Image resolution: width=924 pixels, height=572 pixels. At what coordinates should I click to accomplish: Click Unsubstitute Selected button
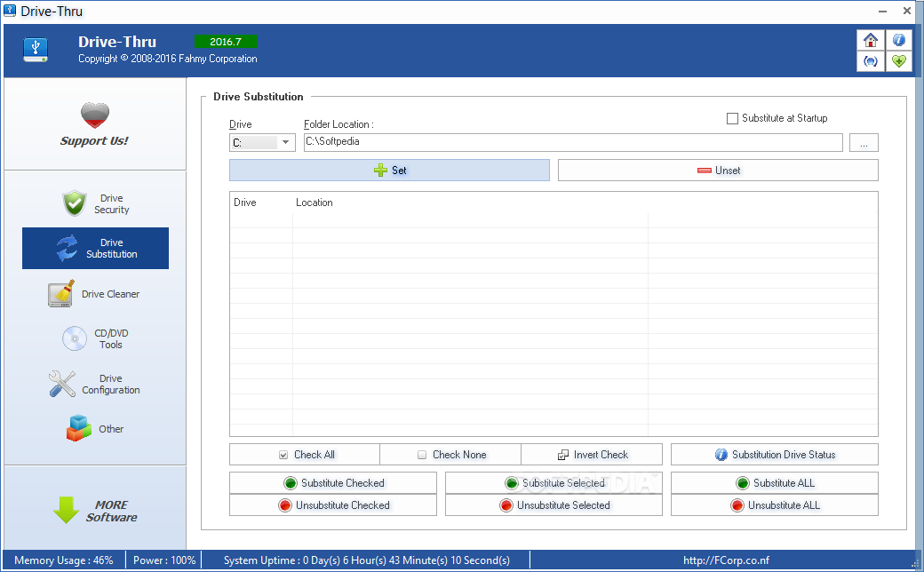click(554, 505)
